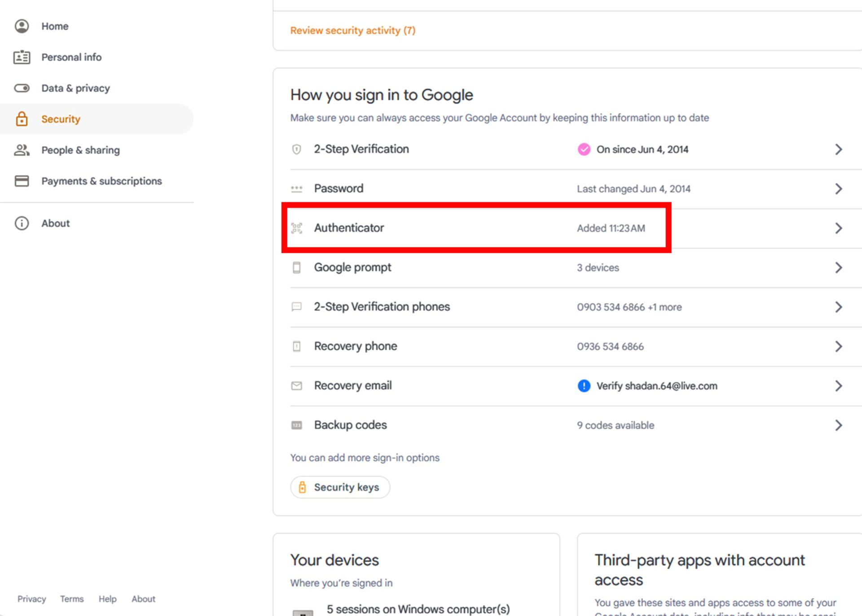Image resolution: width=862 pixels, height=616 pixels.
Task: Click the Home profile icon in sidebar
Action: (x=22, y=26)
